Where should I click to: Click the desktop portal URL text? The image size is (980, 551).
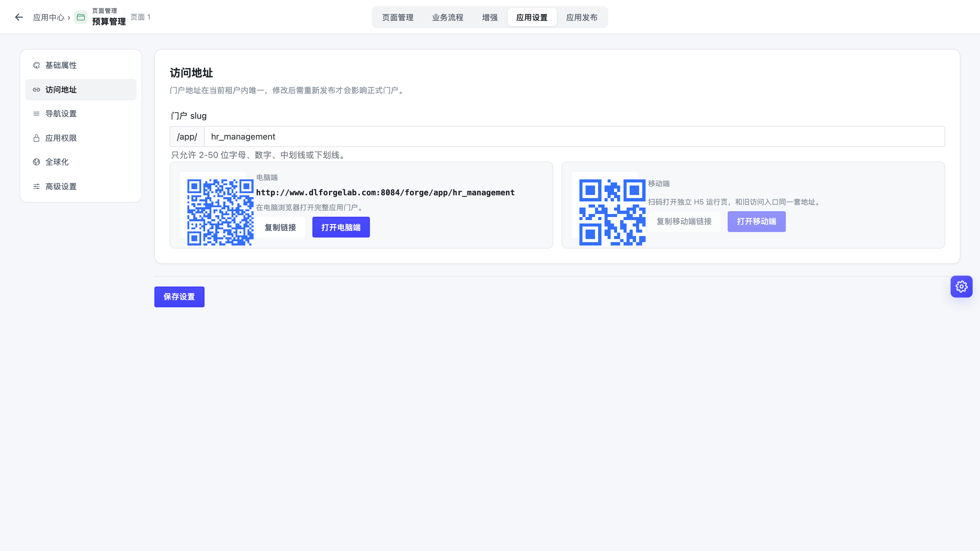pyautogui.click(x=385, y=193)
